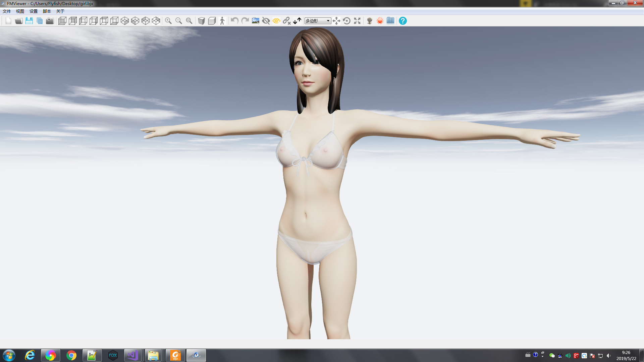Click the FMViewer eye taskbar button
644x362 pixels.
(196, 355)
